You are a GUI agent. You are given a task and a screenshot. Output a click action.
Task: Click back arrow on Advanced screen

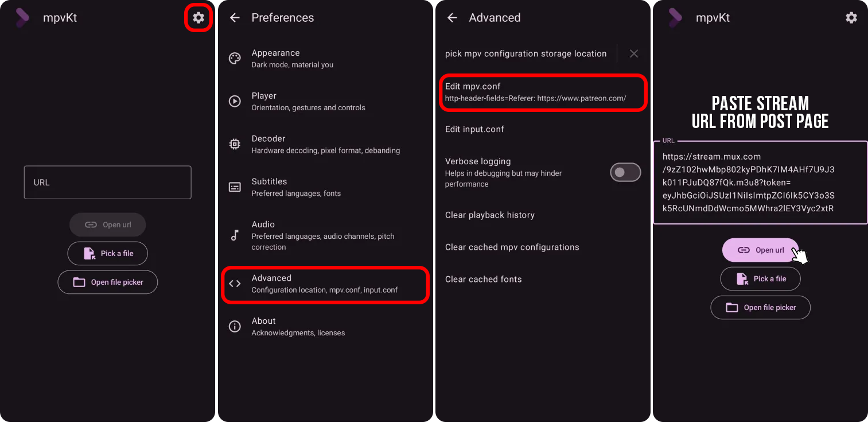452,18
